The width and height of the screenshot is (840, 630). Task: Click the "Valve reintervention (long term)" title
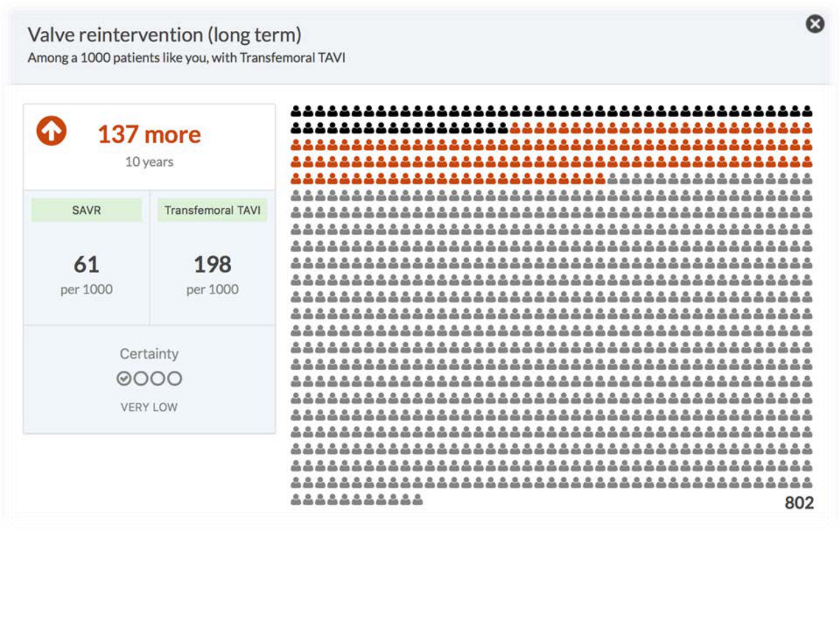pos(165,35)
